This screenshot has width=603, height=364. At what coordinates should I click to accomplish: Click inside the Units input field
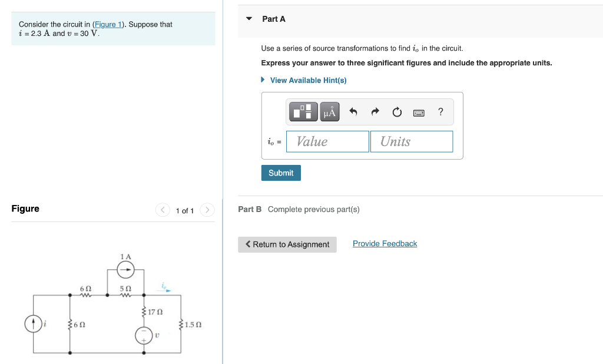(411, 141)
